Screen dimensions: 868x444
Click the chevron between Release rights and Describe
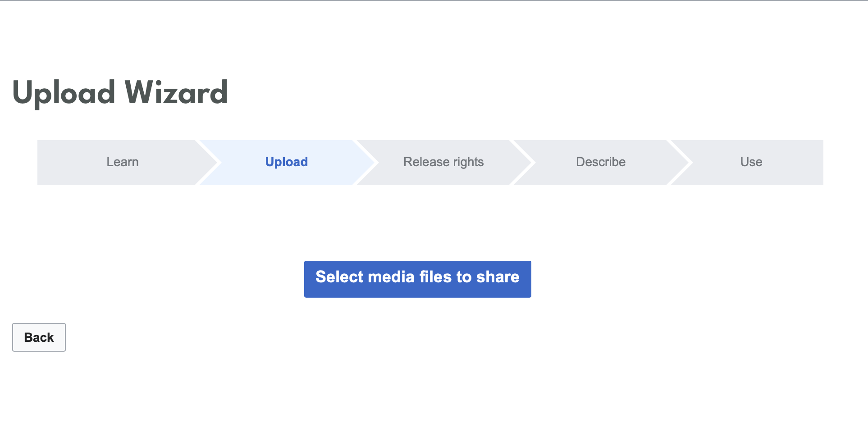[x=523, y=162]
